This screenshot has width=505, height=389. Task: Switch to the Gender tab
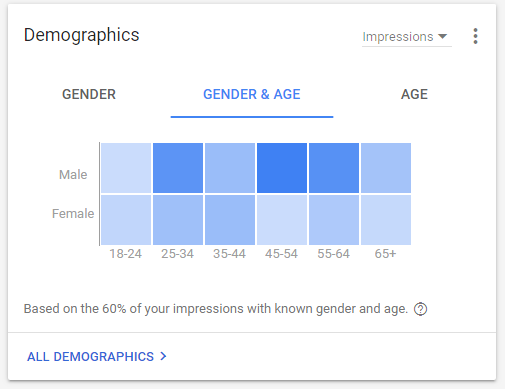[89, 94]
